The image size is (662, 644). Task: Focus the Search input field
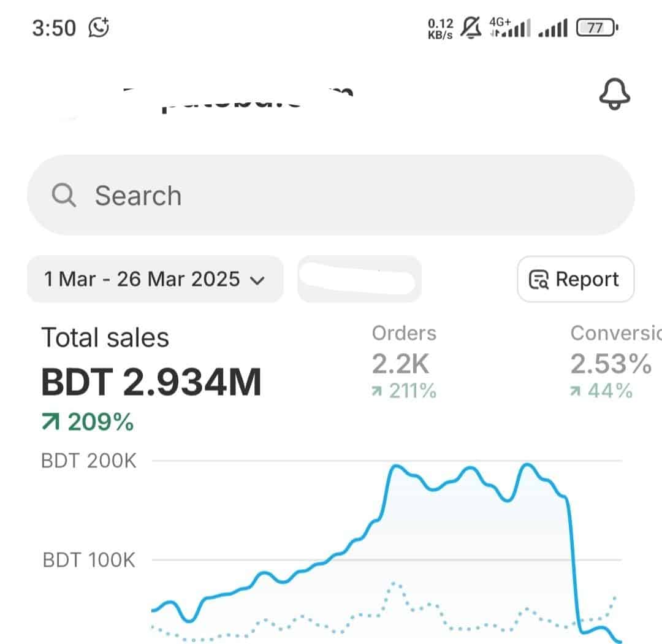tap(330, 195)
